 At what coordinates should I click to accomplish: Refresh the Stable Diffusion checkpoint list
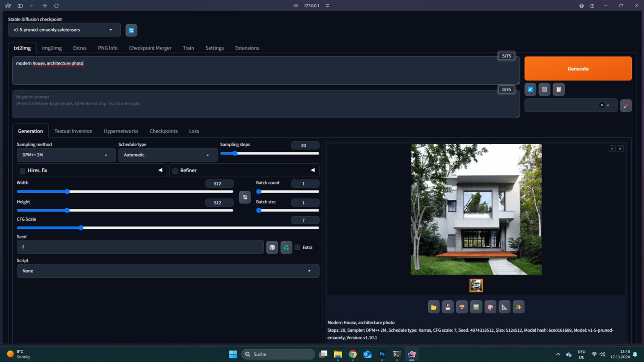pyautogui.click(x=131, y=30)
